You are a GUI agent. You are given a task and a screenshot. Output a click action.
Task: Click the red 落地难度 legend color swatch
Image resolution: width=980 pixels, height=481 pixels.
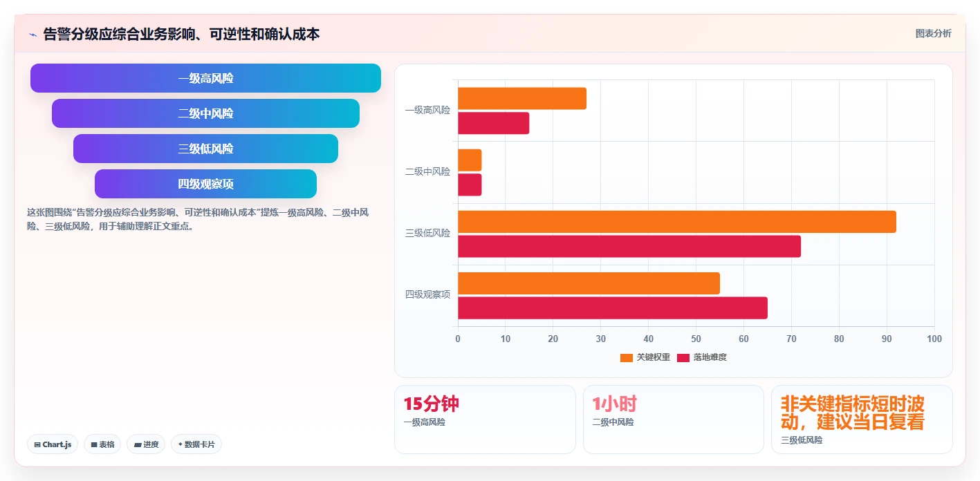(683, 357)
